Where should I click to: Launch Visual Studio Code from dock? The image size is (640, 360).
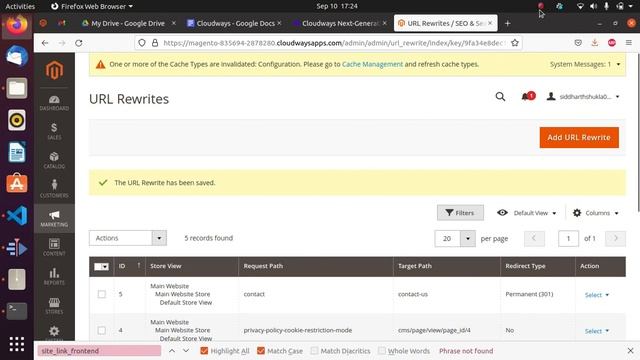[x=17, y=216]
